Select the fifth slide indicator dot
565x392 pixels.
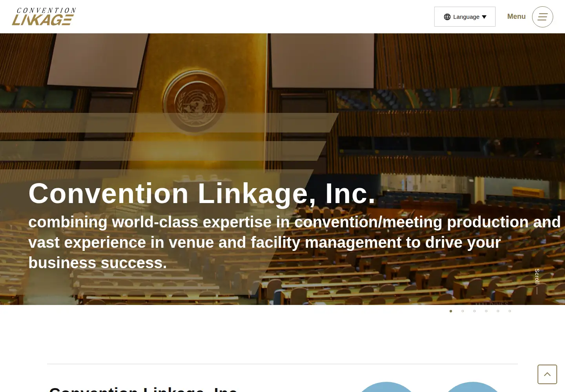[498, 311]
